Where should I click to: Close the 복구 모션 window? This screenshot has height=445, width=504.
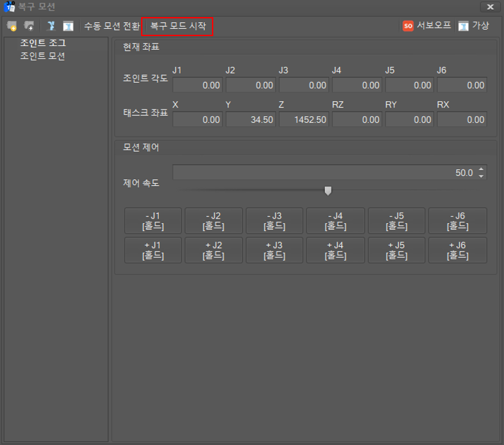[490, 7]
